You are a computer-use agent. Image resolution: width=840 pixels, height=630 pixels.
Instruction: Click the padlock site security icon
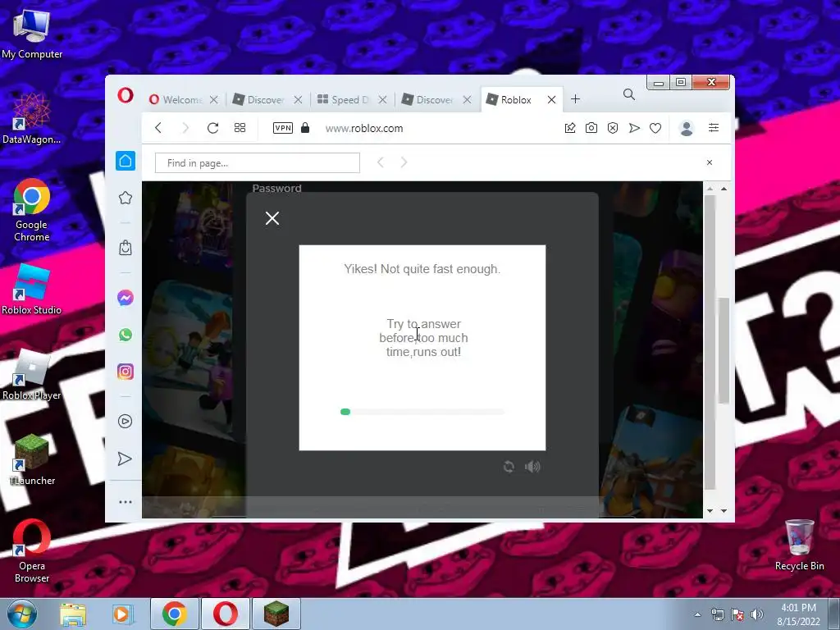click(305, 127)
